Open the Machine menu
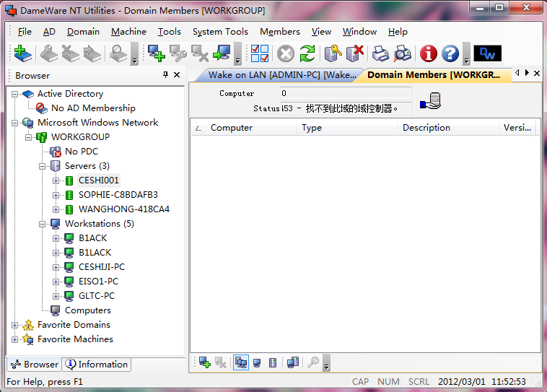The height and width of the screenshot is (392, 547). tap(128, 32)
